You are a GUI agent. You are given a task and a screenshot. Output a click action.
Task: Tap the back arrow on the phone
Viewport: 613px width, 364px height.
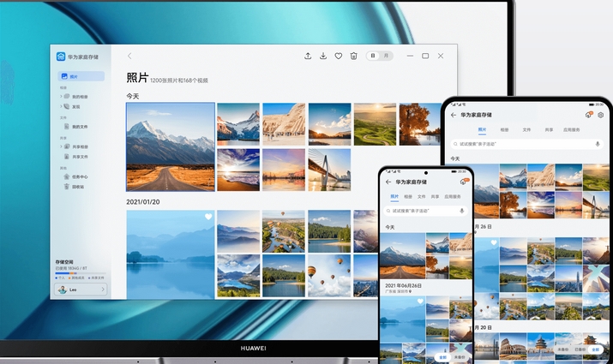click(388, 182)
